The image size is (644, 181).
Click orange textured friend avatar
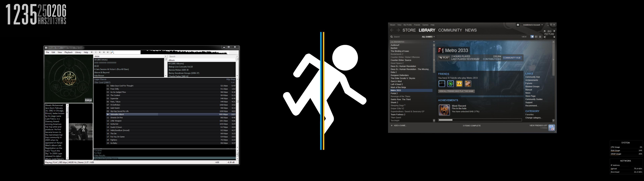[x=468, y=84]
